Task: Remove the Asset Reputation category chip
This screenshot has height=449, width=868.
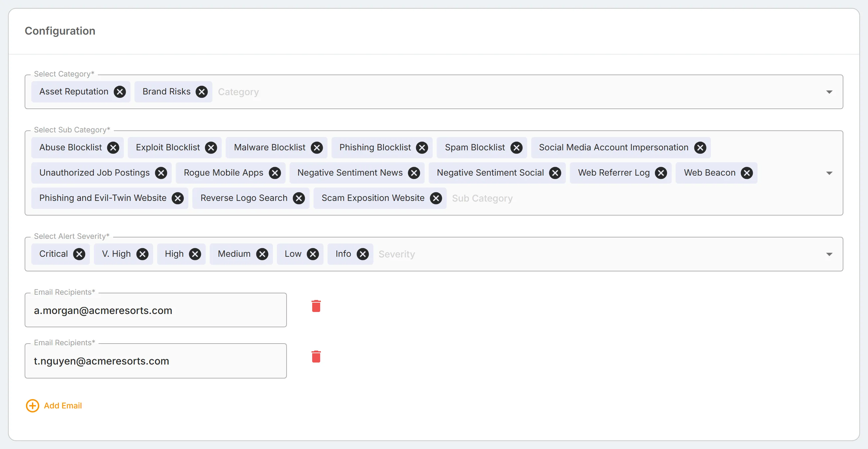Action: click(x=119, y=91)
